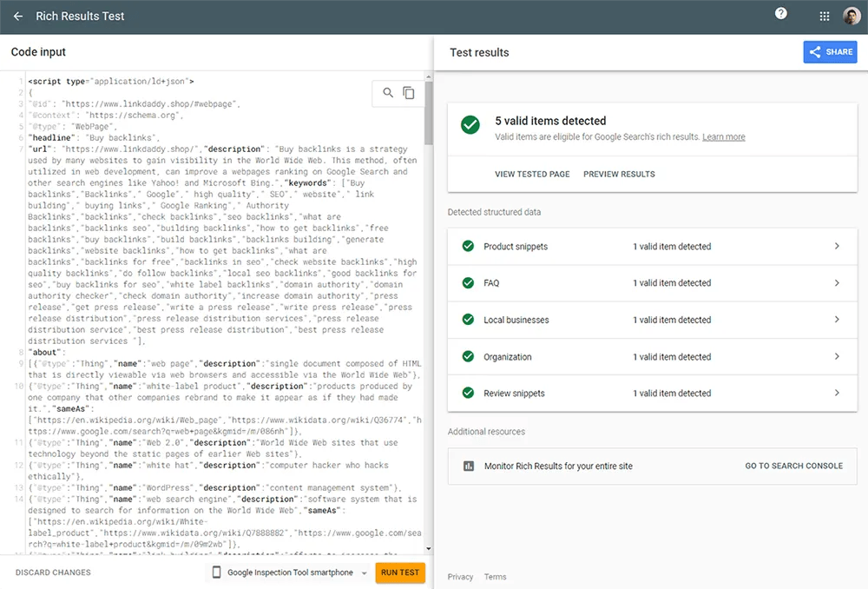Expand the Local businesses row chevron
The width and height of the screenshot is (868, 589).
(x=837, y=319)
